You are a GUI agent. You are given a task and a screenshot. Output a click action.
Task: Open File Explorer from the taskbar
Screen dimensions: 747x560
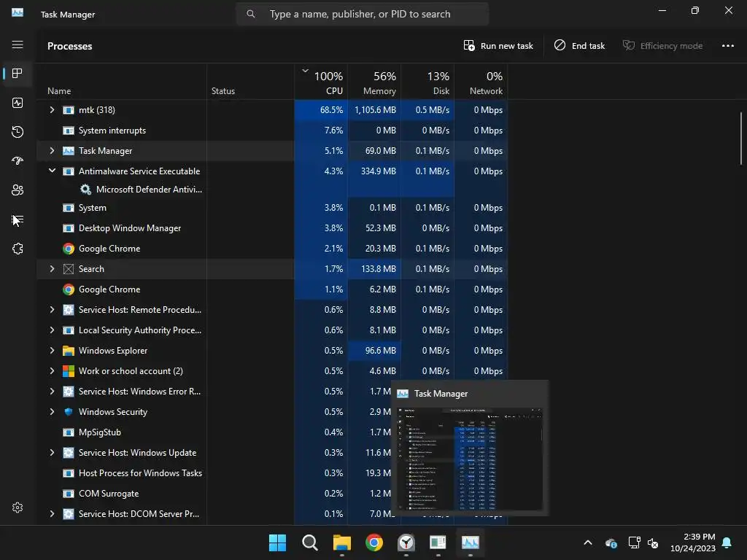[x=342, y=542]
